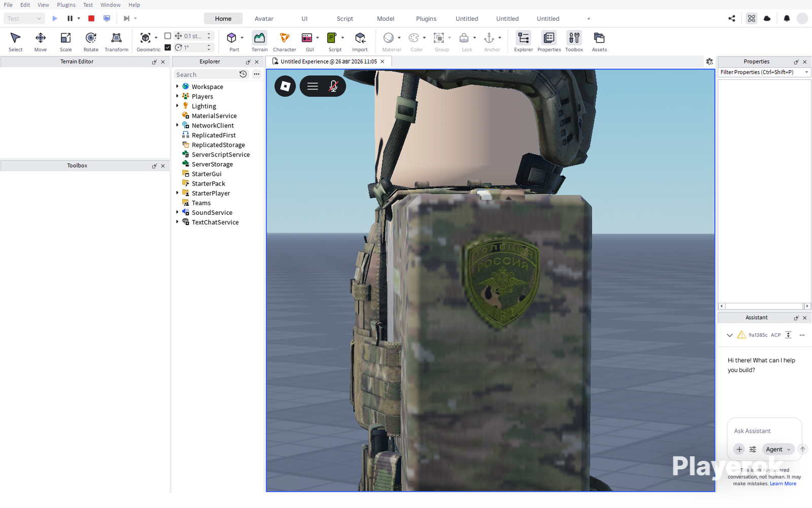Open the hamburger menu in viewport
The height and width of the screenshot is (508, 812).
click(x=313, y=86)
